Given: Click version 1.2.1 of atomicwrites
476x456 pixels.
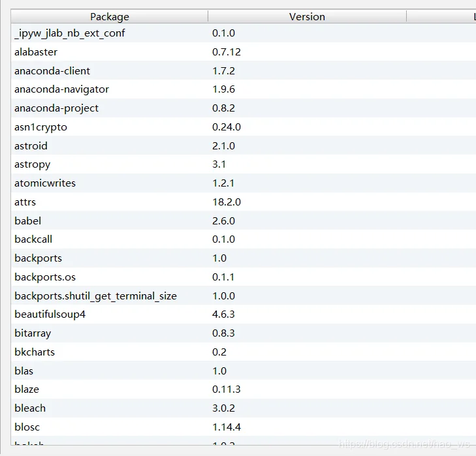Looking at the screenshot, I should point(223,183).
